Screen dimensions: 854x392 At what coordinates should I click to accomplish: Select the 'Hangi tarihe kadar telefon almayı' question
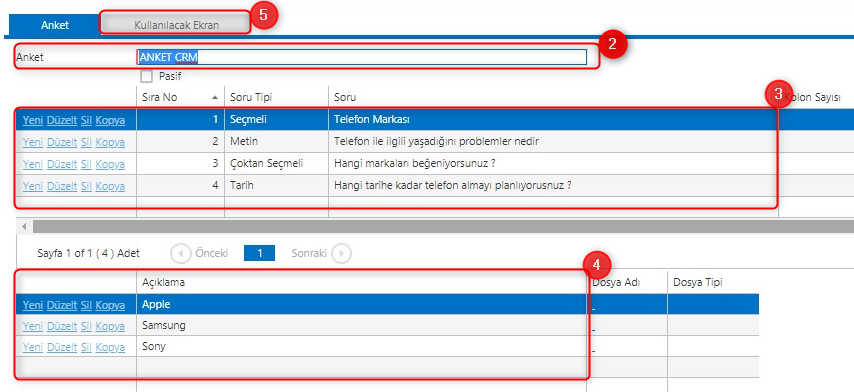553,185
